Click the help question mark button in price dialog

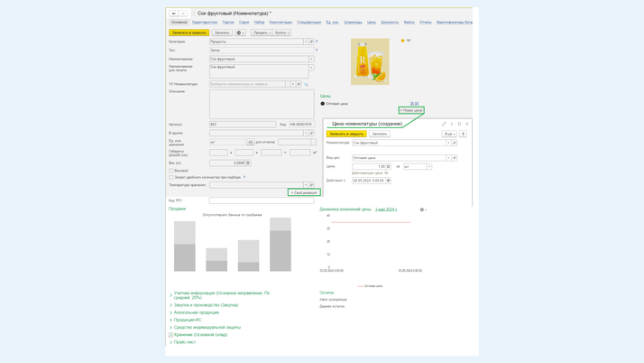tap(463, 134)
